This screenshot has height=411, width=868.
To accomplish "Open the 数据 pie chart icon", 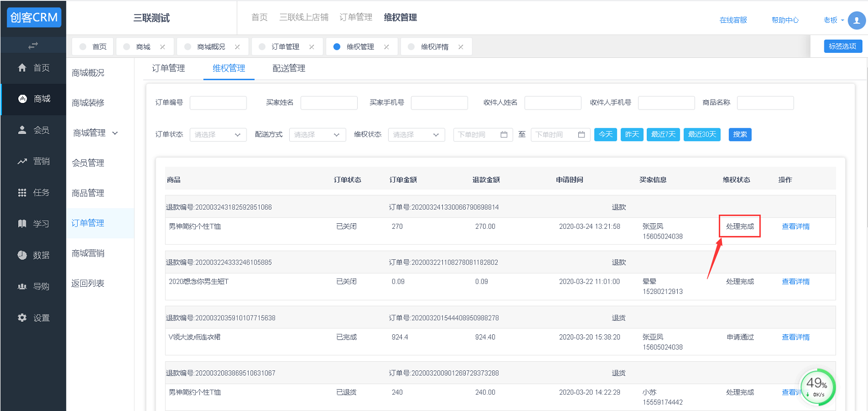I will click(22, 255).
